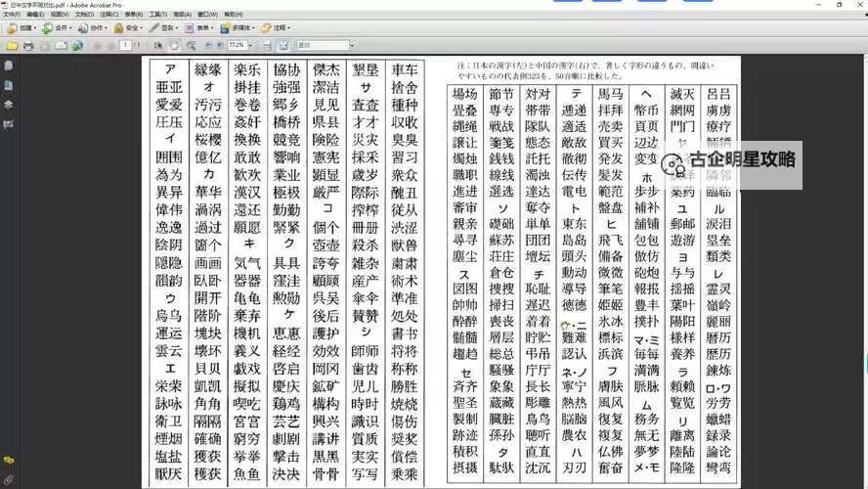Click the fit one full page icon
868x489 pixels.
click(283, 45)
